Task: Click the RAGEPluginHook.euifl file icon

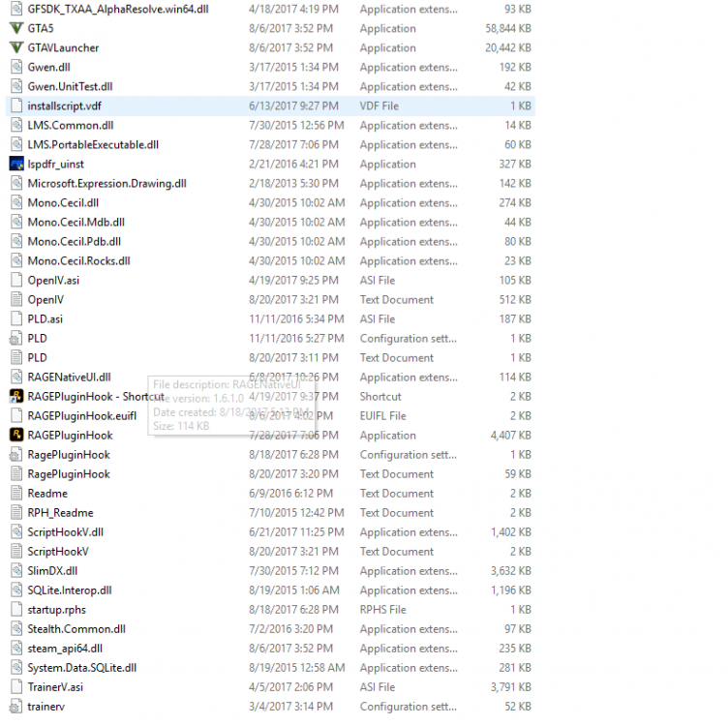Action: [x=16, y=415]
